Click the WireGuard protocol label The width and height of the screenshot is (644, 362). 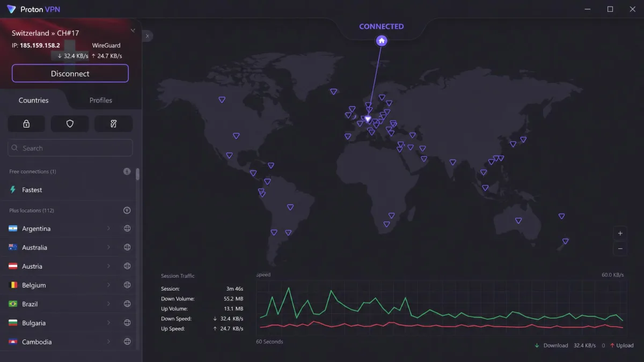pos(106,46)
